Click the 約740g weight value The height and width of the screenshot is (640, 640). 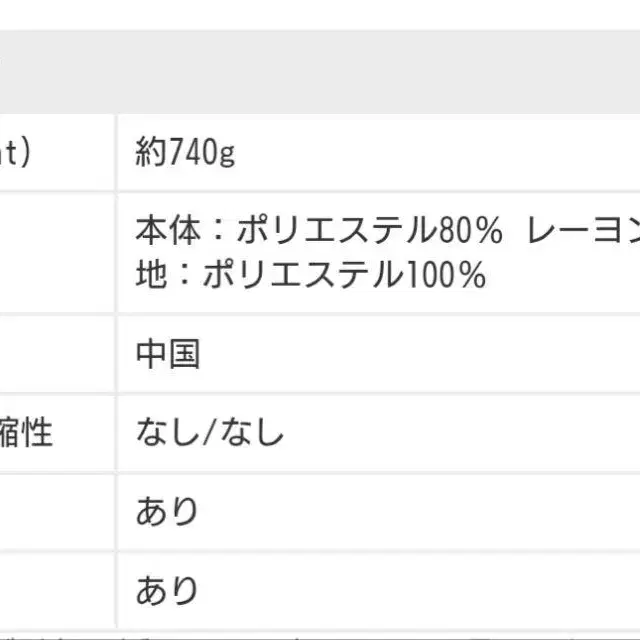pos(186,153)
